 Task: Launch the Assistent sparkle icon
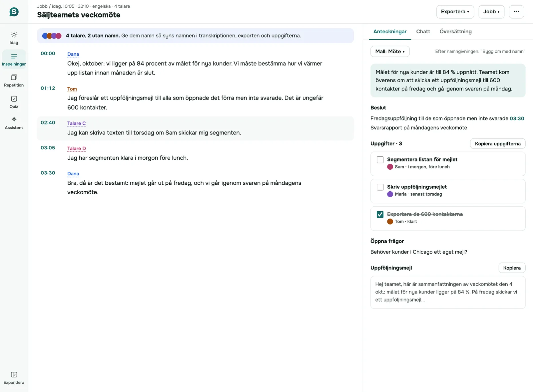pyautogui.click(x=14, y=119)
